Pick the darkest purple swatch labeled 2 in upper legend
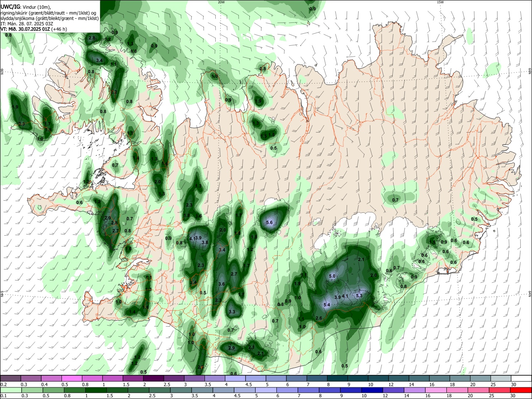Image resolution: width=532 pixels, height=399 pixels. click(x=153, y=379)
